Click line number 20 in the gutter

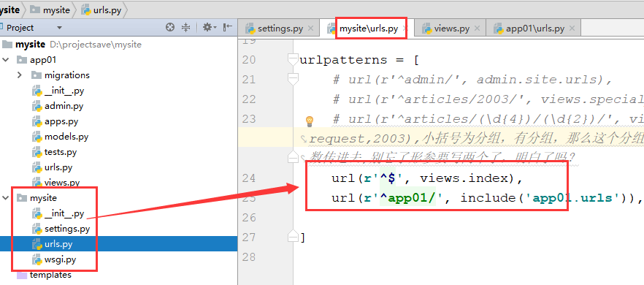249,60
